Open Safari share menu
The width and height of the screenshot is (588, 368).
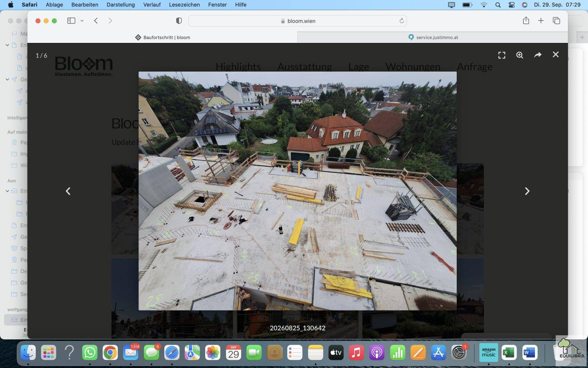526,20
